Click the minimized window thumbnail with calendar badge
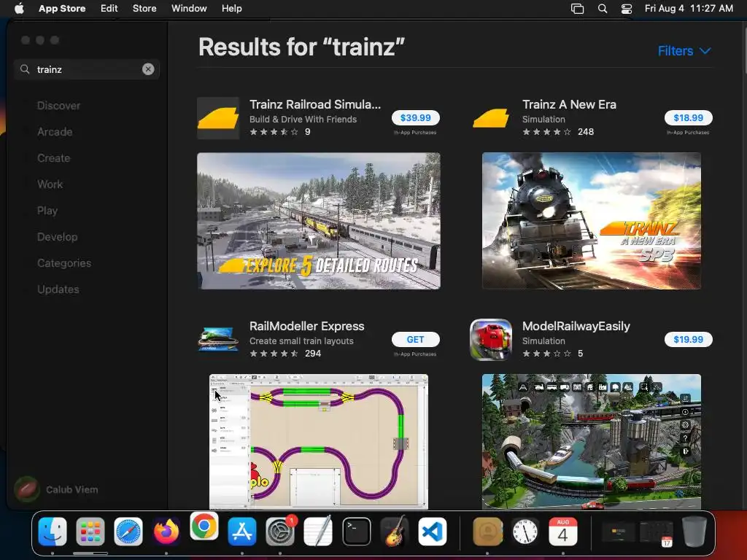The width and height of the screenshot is (747, 560). tap(657, 532)
